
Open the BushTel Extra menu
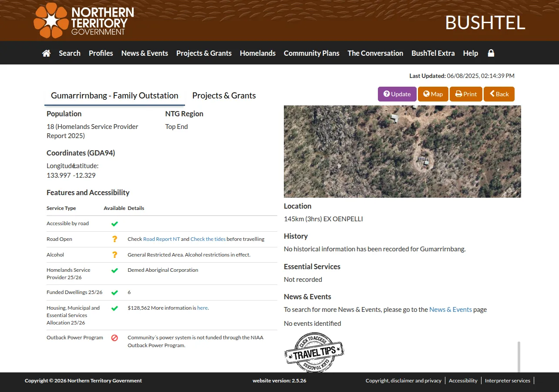(x=433, y=53)
